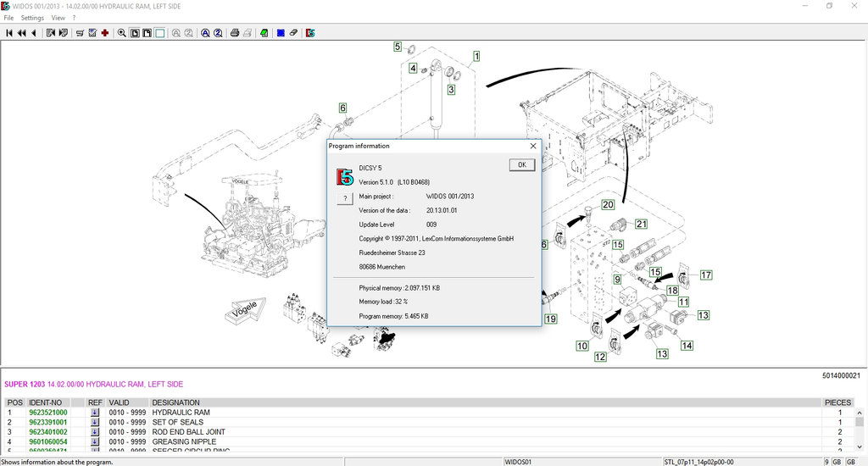
Task: Jump to first page using toolbar arrow
Action: pyautogui.click(x=9, y=34)
